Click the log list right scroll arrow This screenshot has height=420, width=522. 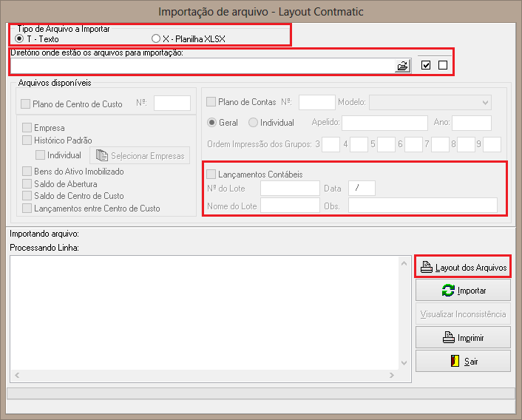[392, 376]
